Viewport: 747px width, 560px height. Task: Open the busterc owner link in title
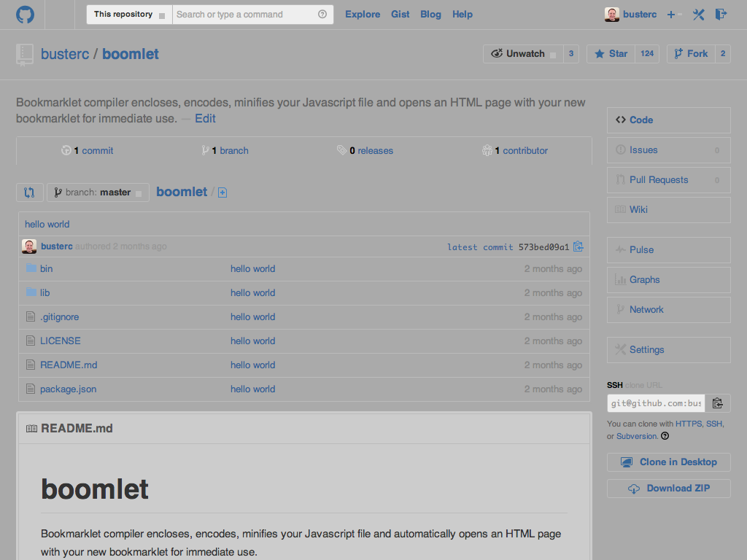coord(65,54)
